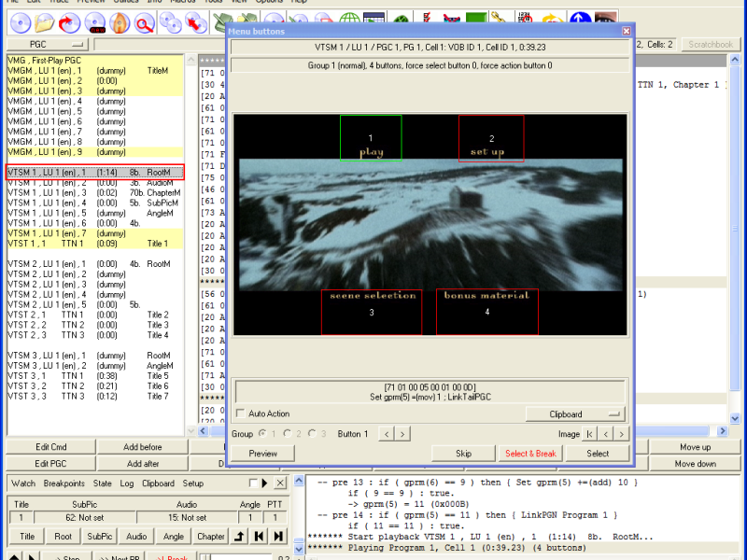Show previous image in Menu buttons dialog
Image resolution: width=747 pixels, height=560 pixels.
605,434
